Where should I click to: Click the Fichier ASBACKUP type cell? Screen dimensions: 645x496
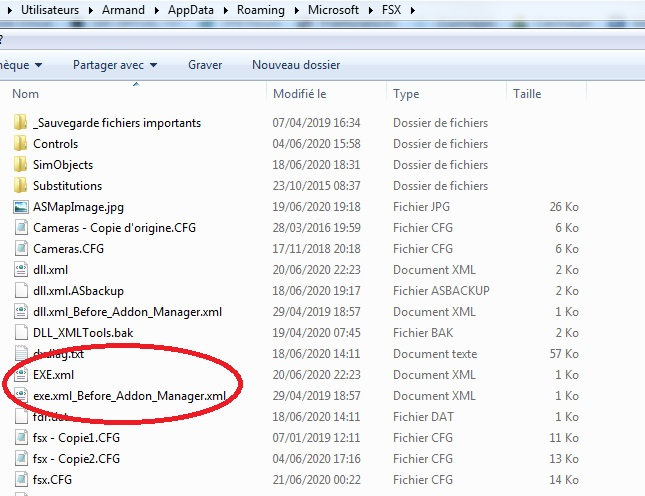point(441,291)
